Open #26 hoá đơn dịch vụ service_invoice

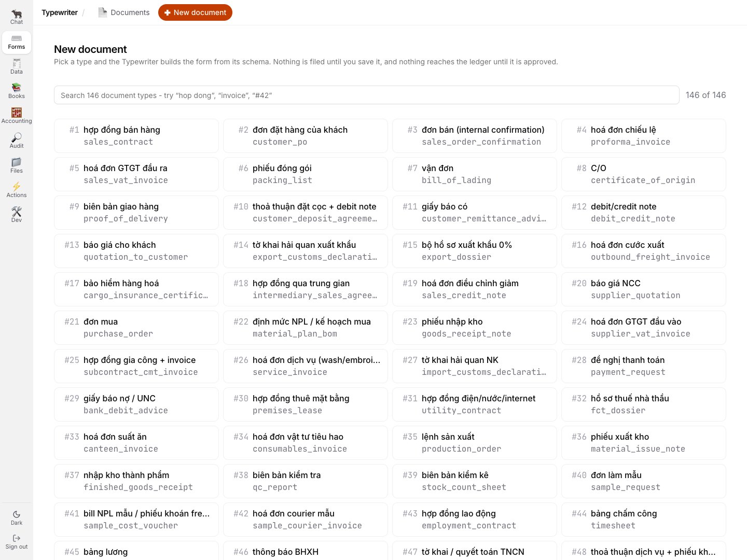pyautogui.click(x=306, y=366)
